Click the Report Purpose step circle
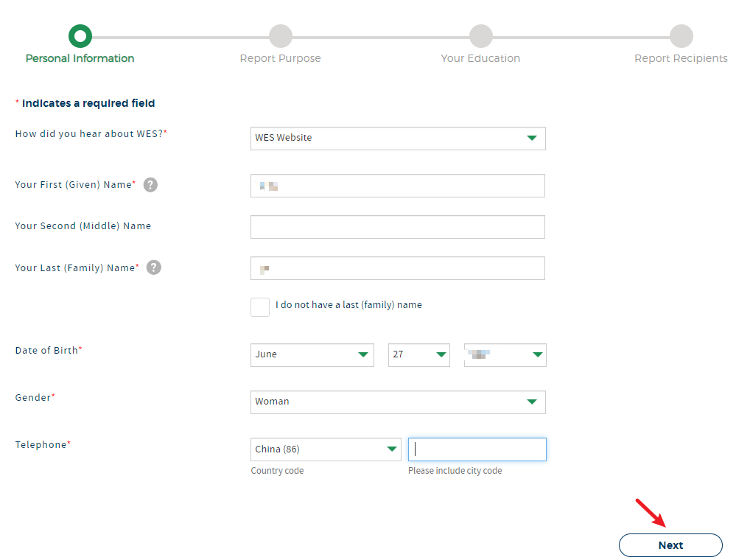The width and height of the screenshot is (750, 560). pos(280,35)
